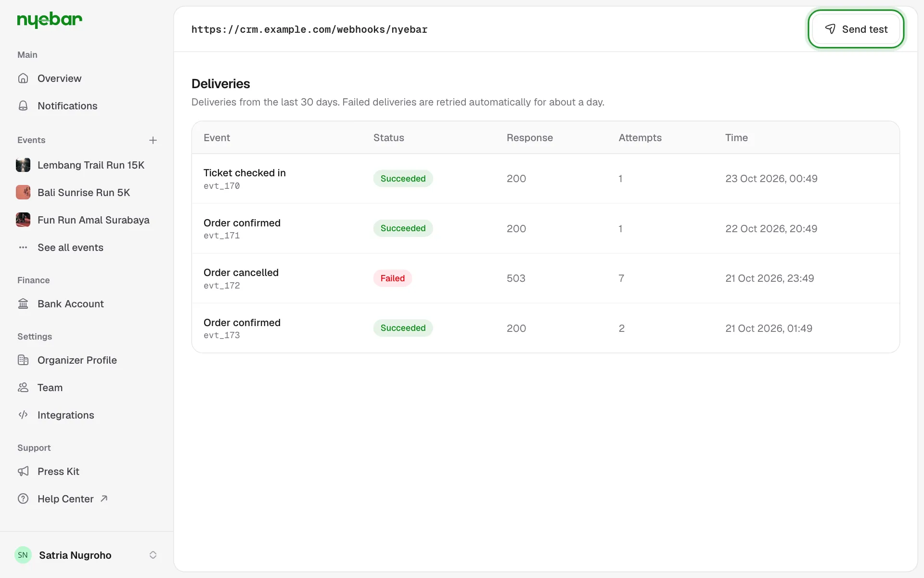Click the Integrations code icon
This screenshot has height=578, width=924.
pos(23,415)
